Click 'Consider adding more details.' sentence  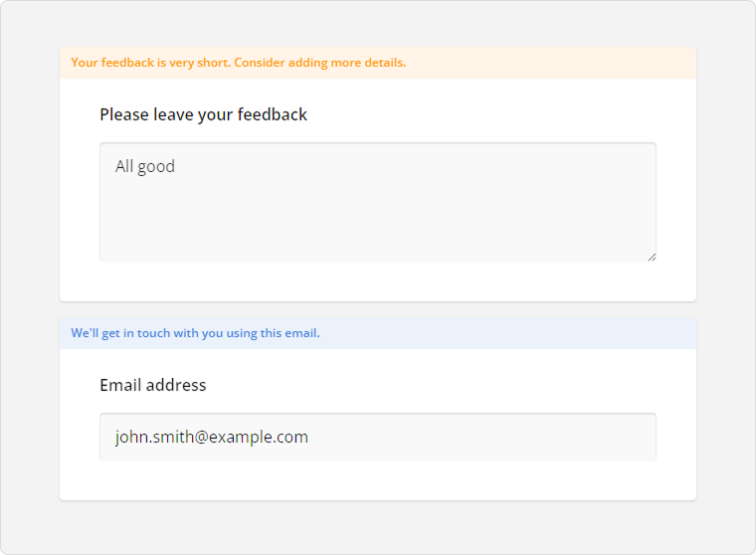[319, 63]
